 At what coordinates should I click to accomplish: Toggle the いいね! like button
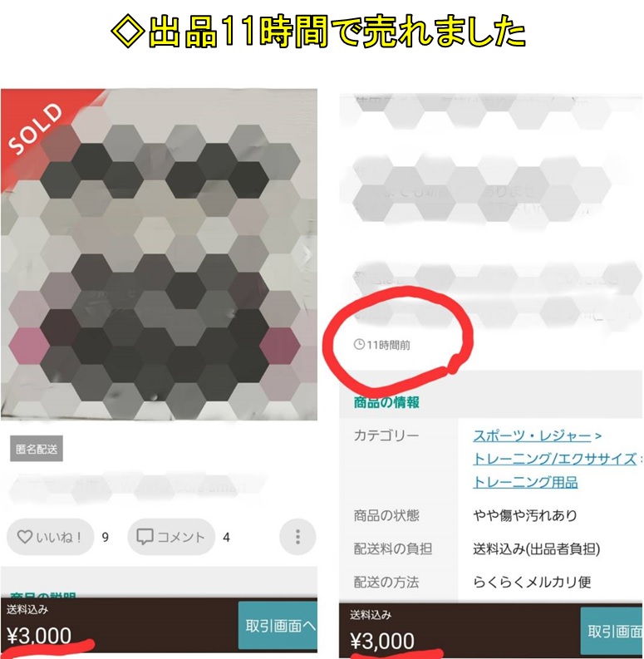pos(50,537)
